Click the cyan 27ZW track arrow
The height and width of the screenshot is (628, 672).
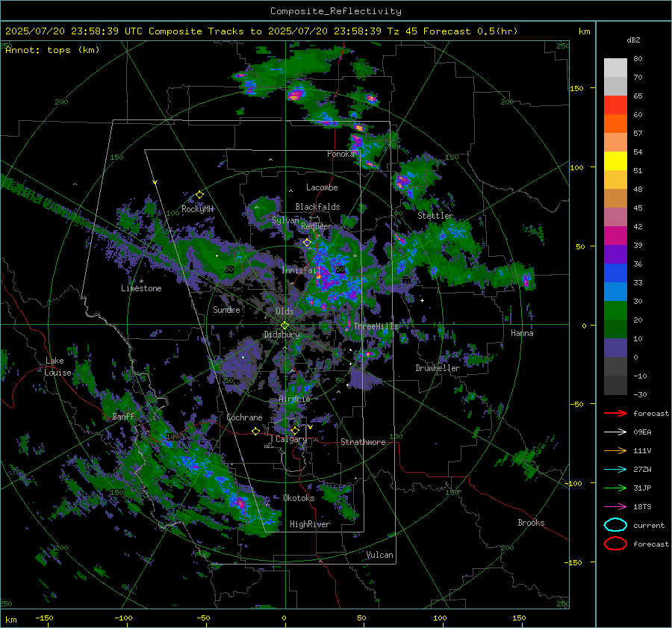click(615, 469)
